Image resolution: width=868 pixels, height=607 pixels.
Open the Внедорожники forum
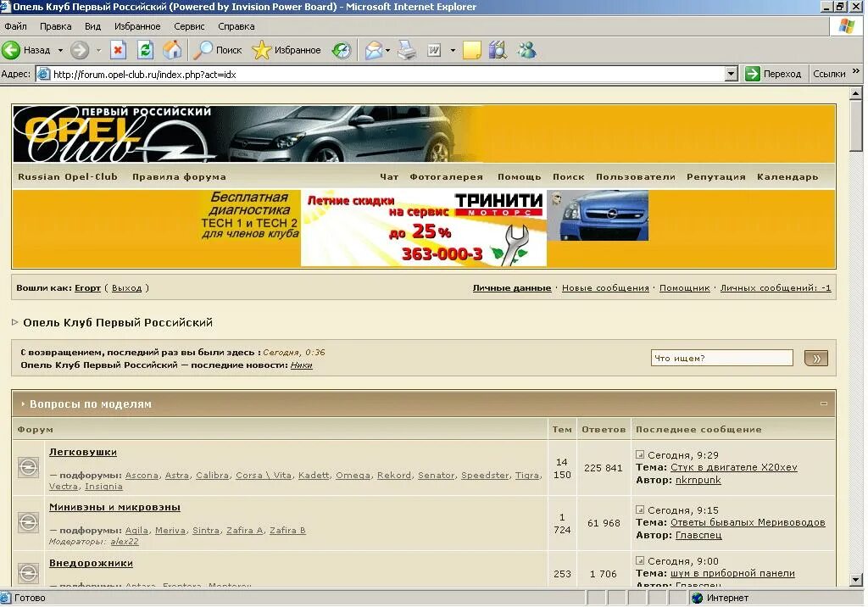pos(91,563)
